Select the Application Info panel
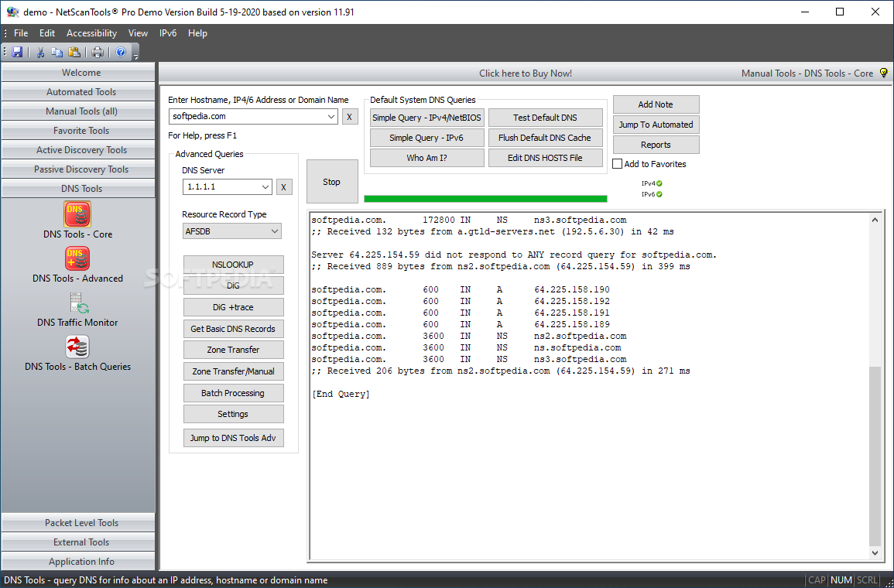This screenshot has height=588, width=894. pyautogui.click(x=78, y=561)
